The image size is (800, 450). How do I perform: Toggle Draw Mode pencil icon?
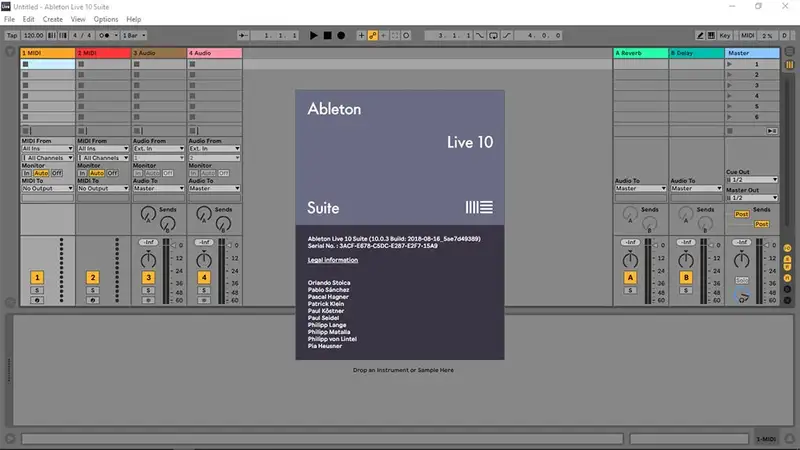click(700, 35)
